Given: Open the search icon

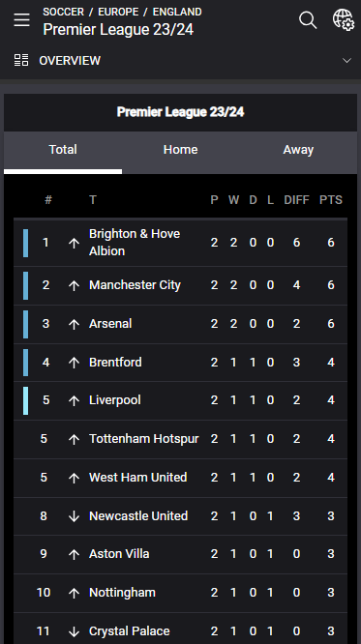Looking at the screenshot, I should (308, 19).
